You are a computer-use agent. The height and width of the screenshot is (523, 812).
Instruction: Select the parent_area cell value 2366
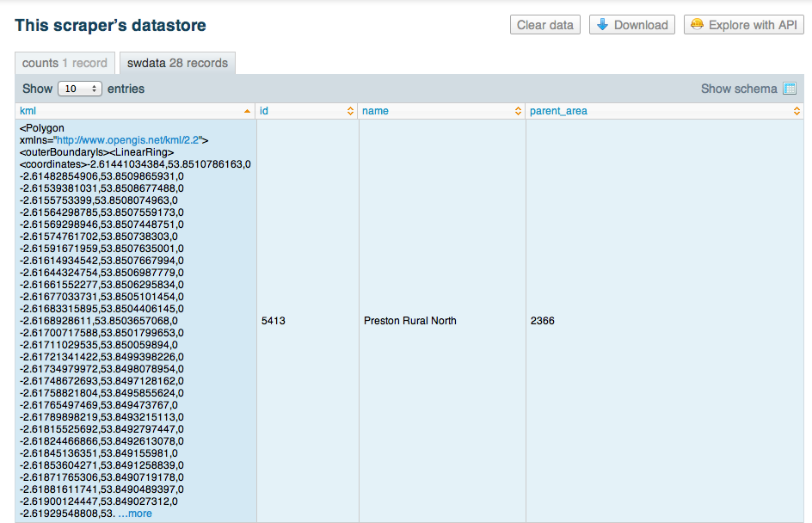pos(542,321)
